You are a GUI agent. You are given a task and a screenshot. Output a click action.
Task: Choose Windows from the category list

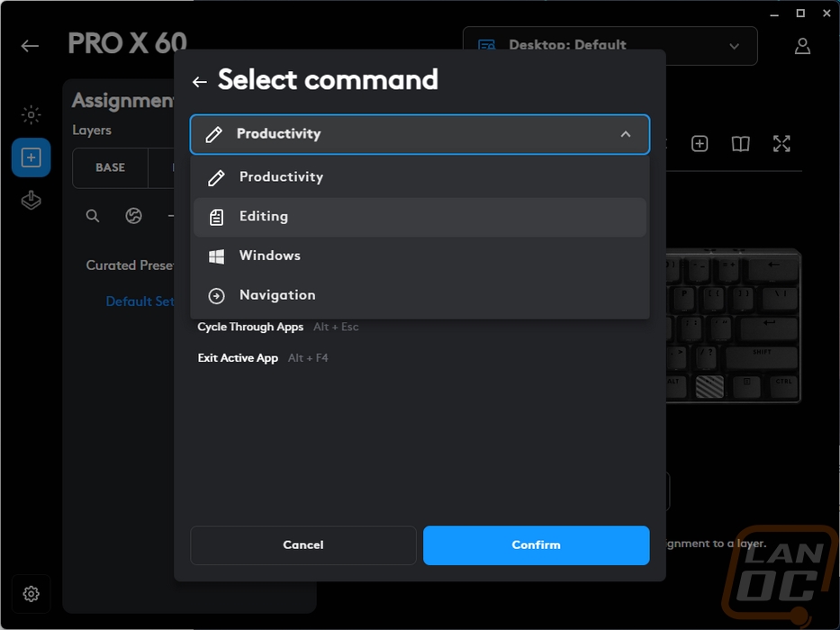420,256
